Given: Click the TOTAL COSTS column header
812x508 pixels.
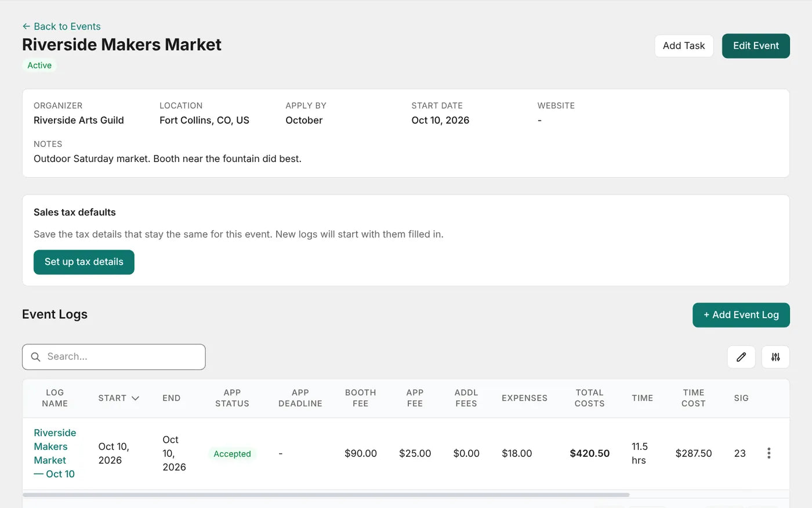Looking at the screenshot, I should [x=590, y=398].
